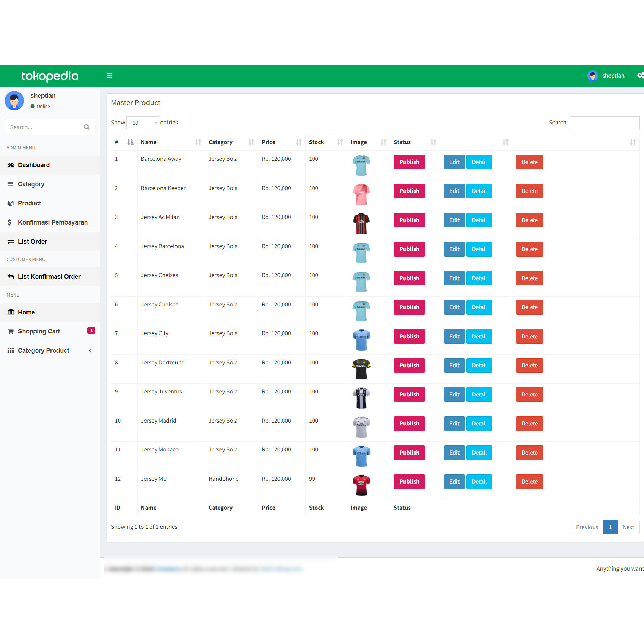Screen dimensions: 644x644
Task: Sort the # column descending
Action: 131,142
